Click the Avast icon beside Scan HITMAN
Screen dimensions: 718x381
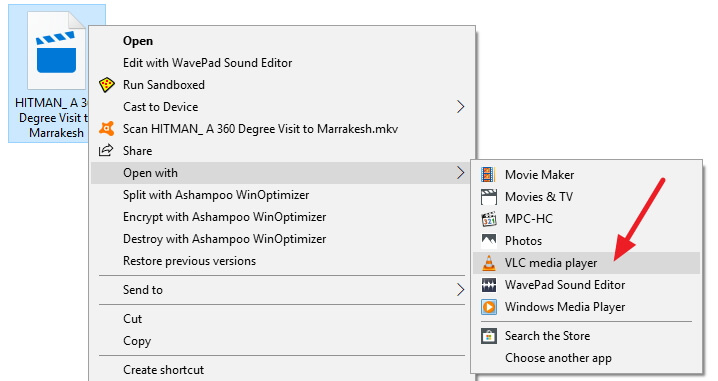point(107,129)
